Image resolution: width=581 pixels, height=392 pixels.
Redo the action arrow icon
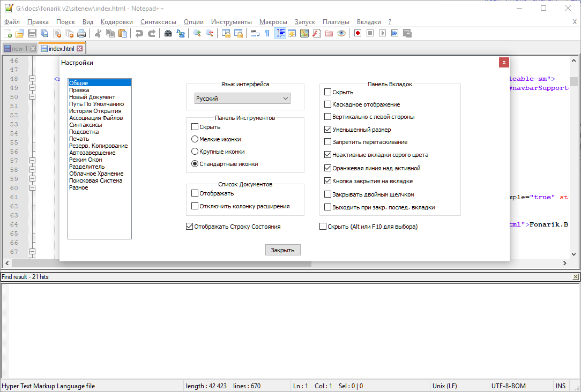point(152,33)
